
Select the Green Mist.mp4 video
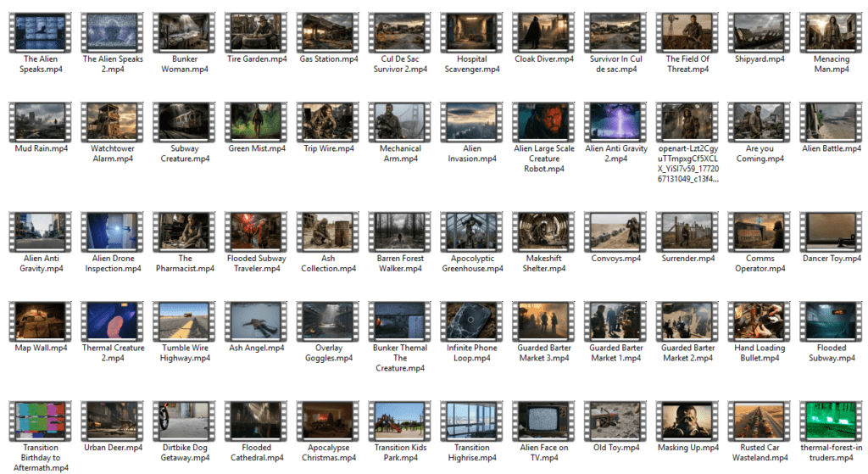click(x=257, y=122)
